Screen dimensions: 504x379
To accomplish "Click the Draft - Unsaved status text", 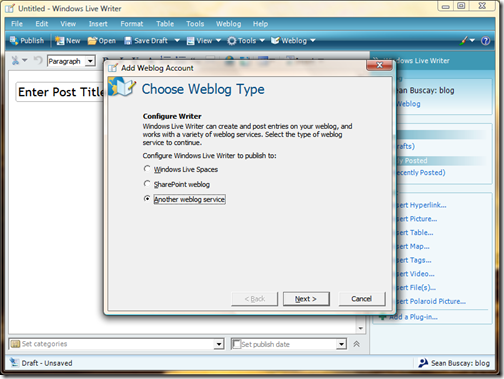I will click(47, 363).
